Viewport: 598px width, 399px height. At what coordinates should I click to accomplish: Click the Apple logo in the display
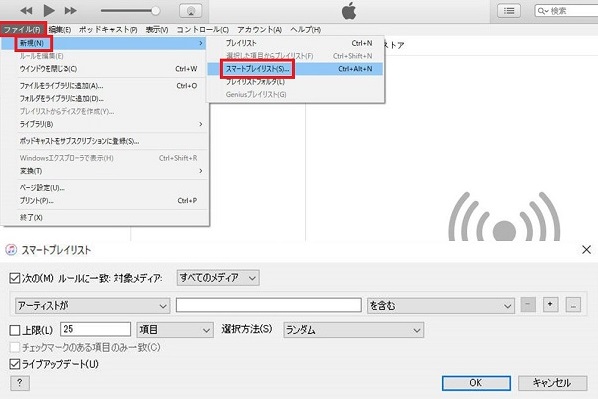[349, 11]
